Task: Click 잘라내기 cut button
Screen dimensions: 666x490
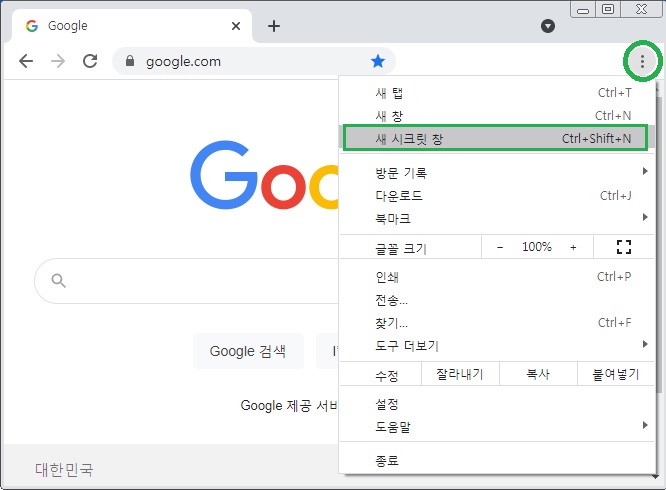Action: pyautogui.click(x=460, y=374)
